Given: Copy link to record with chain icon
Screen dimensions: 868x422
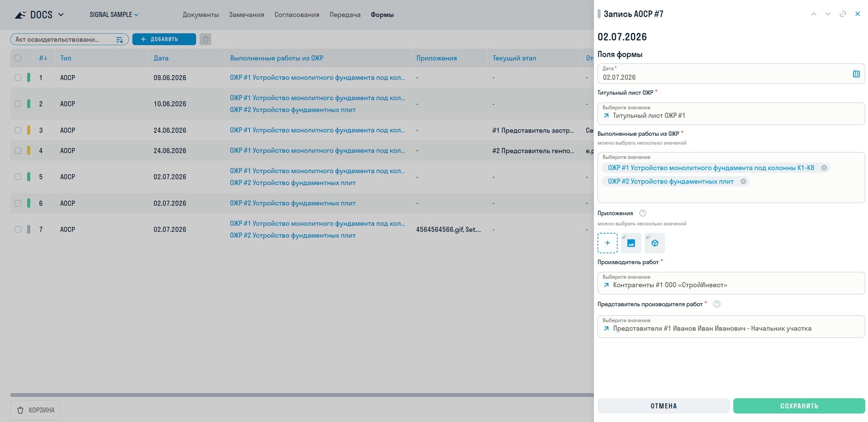Looking at the screenshot, I should [x=843, y=14].
